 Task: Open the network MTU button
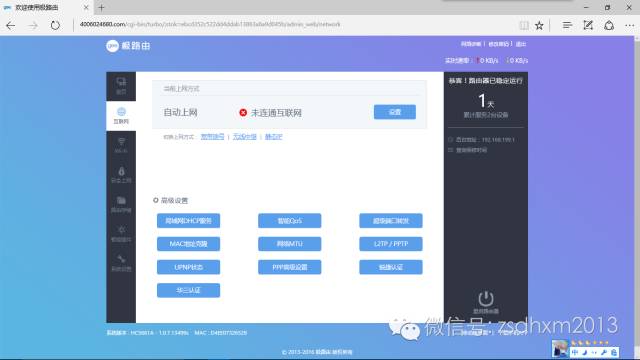coord(289,244)
